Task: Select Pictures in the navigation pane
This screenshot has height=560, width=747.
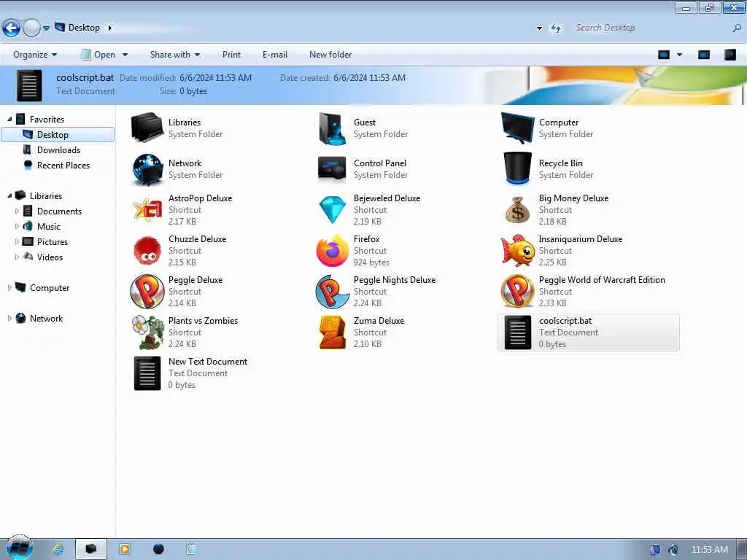Action: pos(53,241)
